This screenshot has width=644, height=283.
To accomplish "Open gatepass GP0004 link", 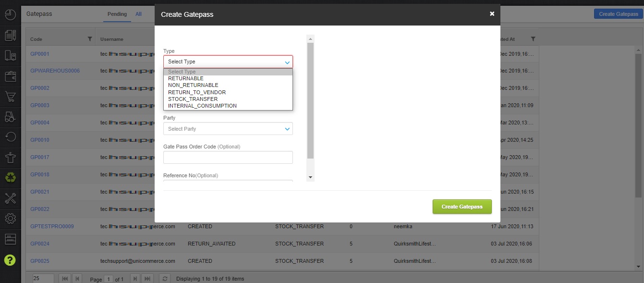I will tap(40, 123).
